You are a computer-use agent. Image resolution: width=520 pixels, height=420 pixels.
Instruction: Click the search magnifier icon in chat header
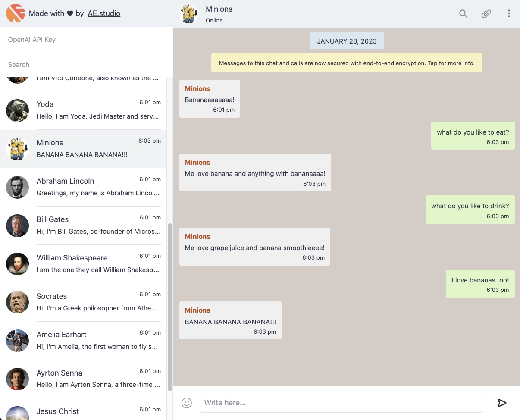[x=463, y=14]
